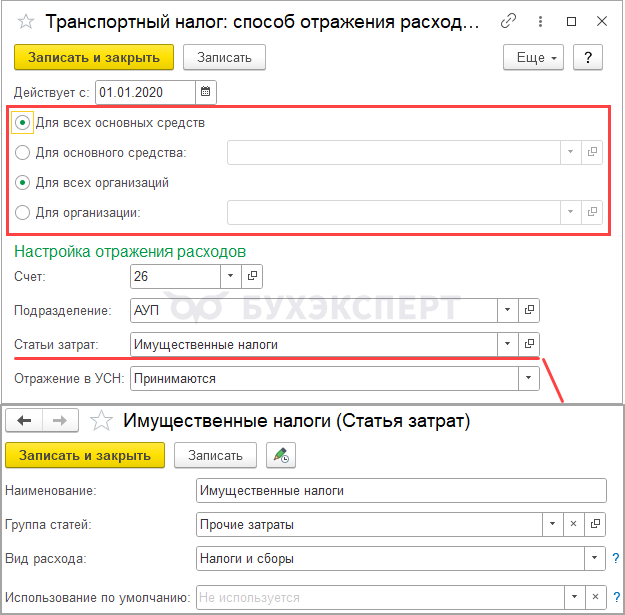Screen dimensions: 625x615
Task: Select Для всех основных средств option
Action: [22, 122]
